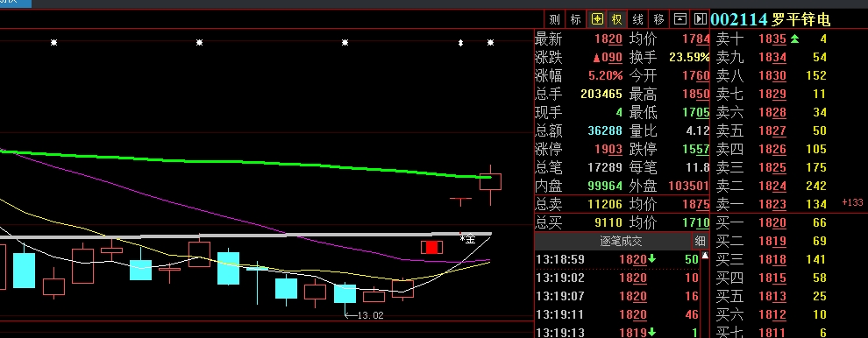This screenshot has height=338, width=868.
Task: Click the 测 toolbar button
Action: click(x=555, y=20)
